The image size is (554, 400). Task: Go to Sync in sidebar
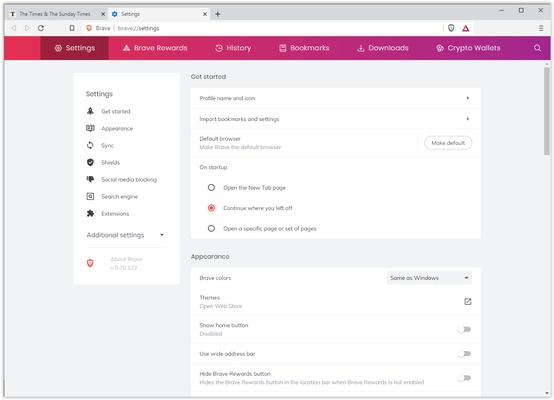(107, 145)
